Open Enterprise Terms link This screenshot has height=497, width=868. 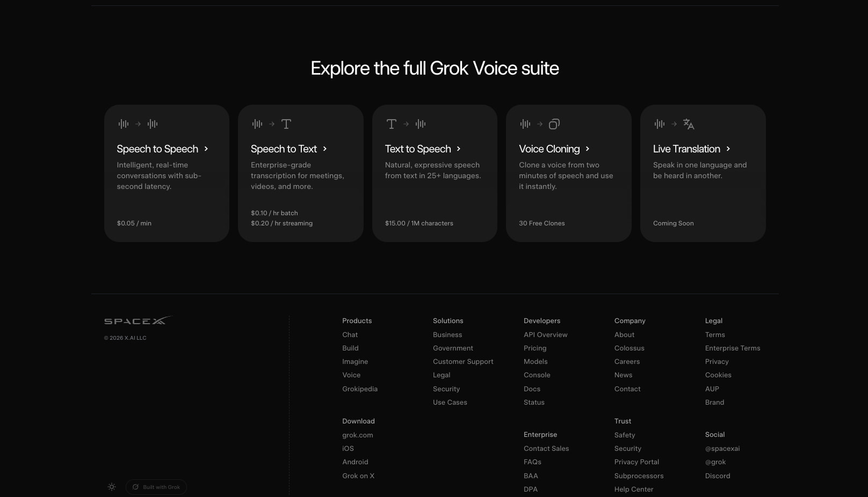tap(733, 348)
